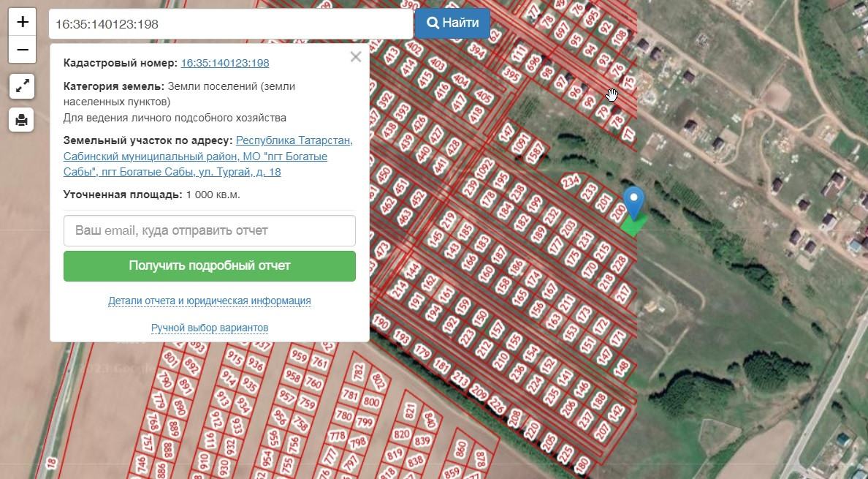868x479 pixels.
Task: Select map parcel labeled 914
Action: tap(229, 378)
